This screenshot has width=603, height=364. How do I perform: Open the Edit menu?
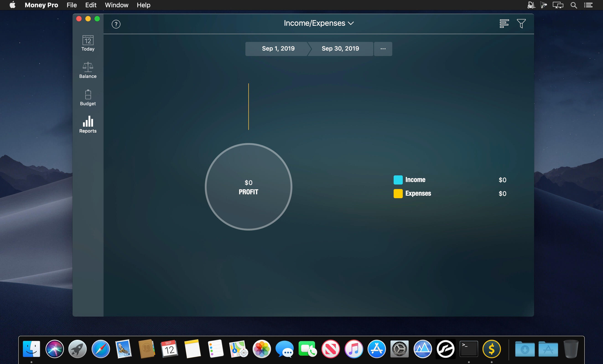coord(91,5)
